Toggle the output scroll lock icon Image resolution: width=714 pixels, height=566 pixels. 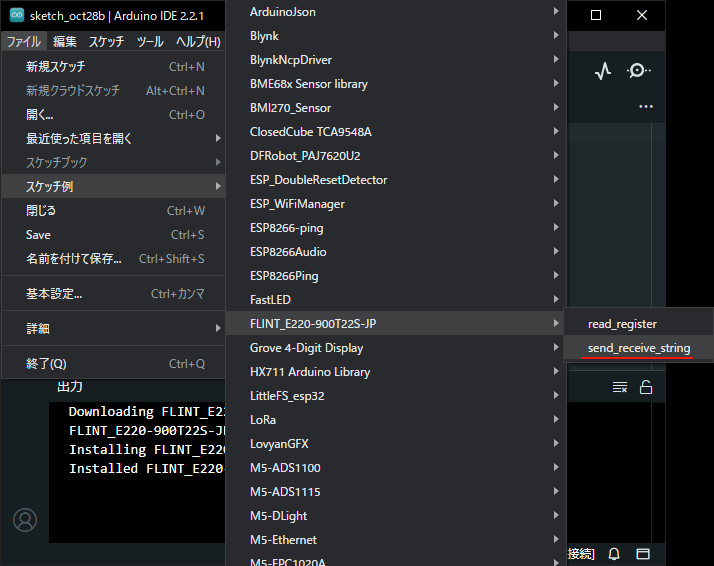click(x=646, y=387)
